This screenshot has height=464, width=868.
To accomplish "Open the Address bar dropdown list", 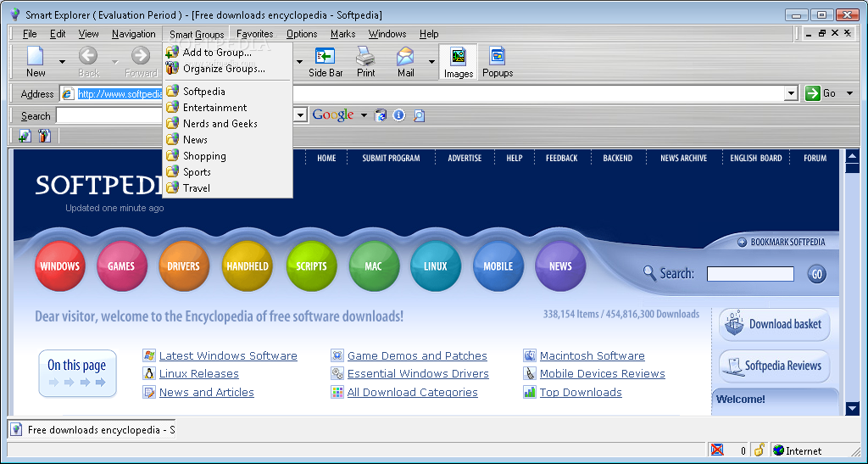I will (792, 93).
